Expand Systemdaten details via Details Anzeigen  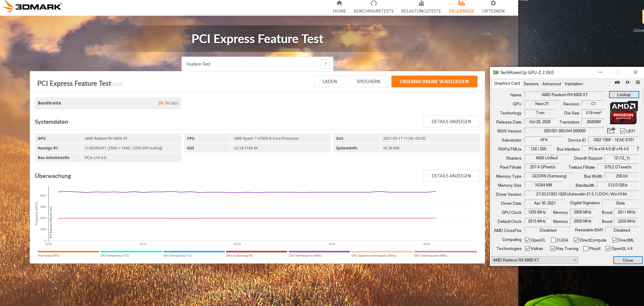click(x=451, y=121)
